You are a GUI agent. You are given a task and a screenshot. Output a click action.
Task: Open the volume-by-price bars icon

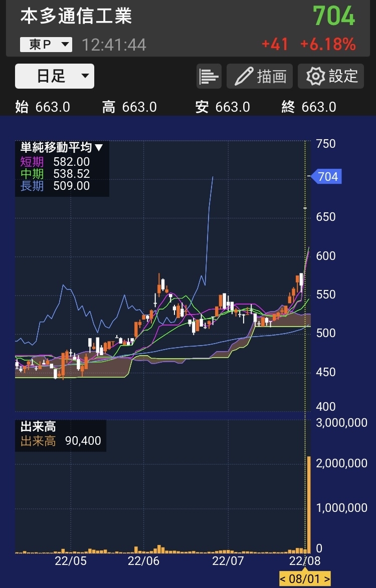tap(209, 77)
